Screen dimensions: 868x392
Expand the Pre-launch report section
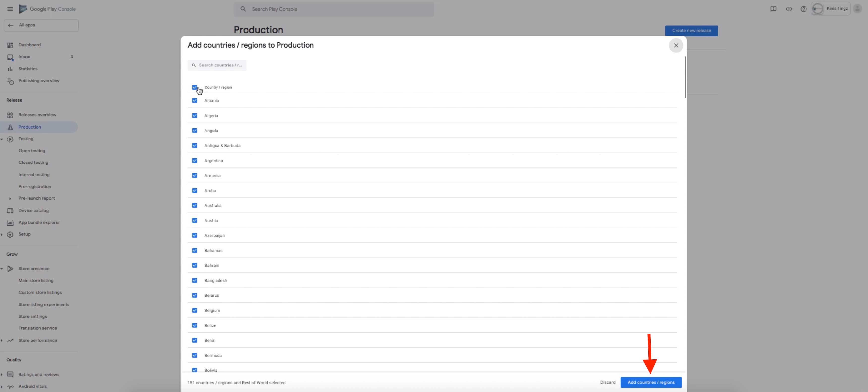pos(10,199)
